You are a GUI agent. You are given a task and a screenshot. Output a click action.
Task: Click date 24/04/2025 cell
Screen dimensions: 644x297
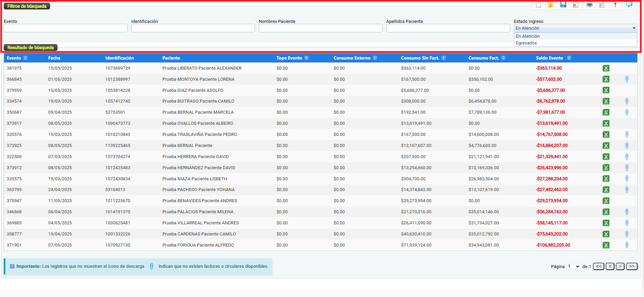click(60, 190)
